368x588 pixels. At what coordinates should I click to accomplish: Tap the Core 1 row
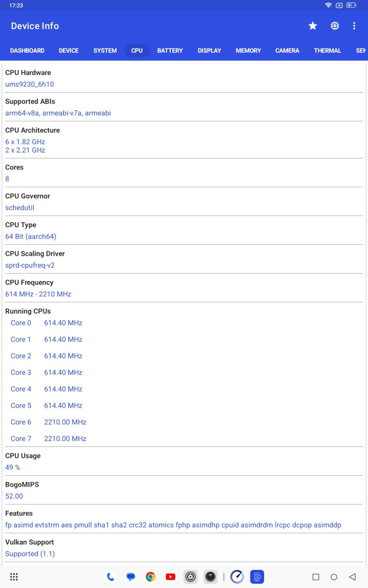[46, 339]
